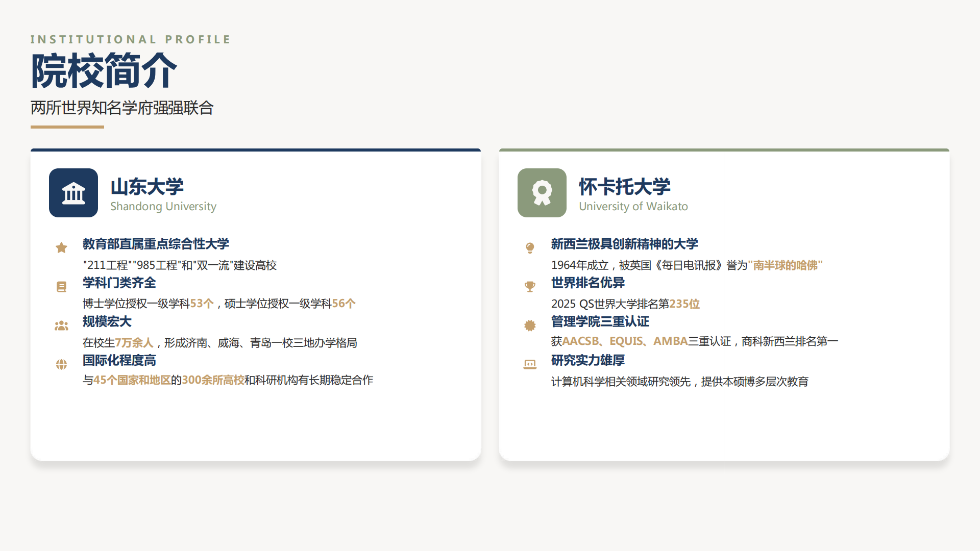The width and height of the screenshot is (980, 551).
Task: Click the heading 世界排名优异
Action: 588,283
